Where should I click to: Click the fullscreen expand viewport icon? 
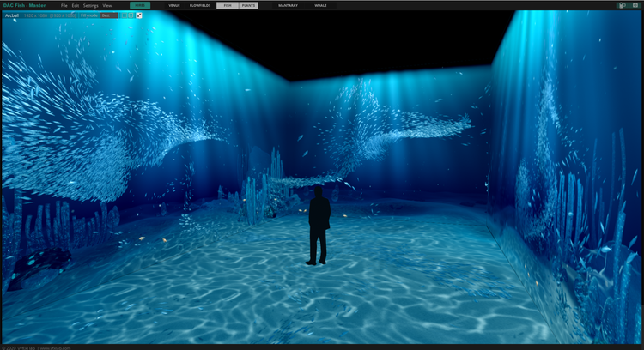[x=139, y=15]
